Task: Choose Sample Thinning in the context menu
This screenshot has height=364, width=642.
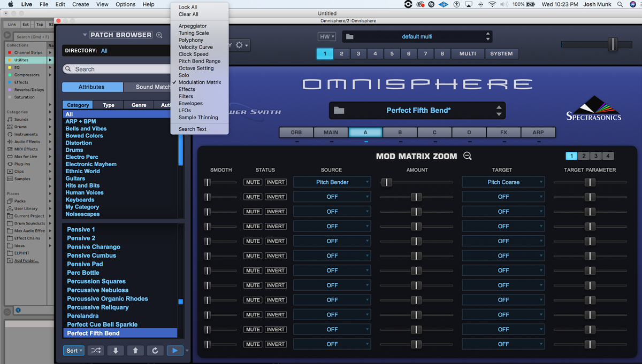Action: 198,118
